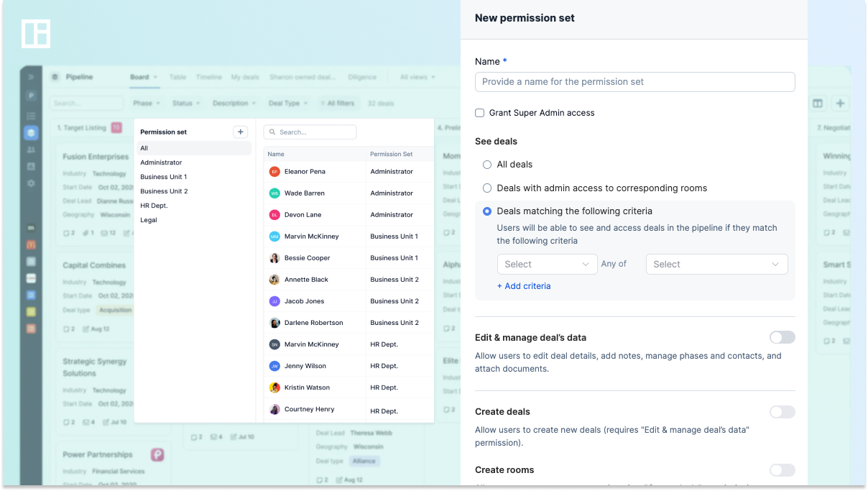The width and height of the screenshot is (868, 491).
Task: Click the Permission Set column header
Action: (392, 154)
